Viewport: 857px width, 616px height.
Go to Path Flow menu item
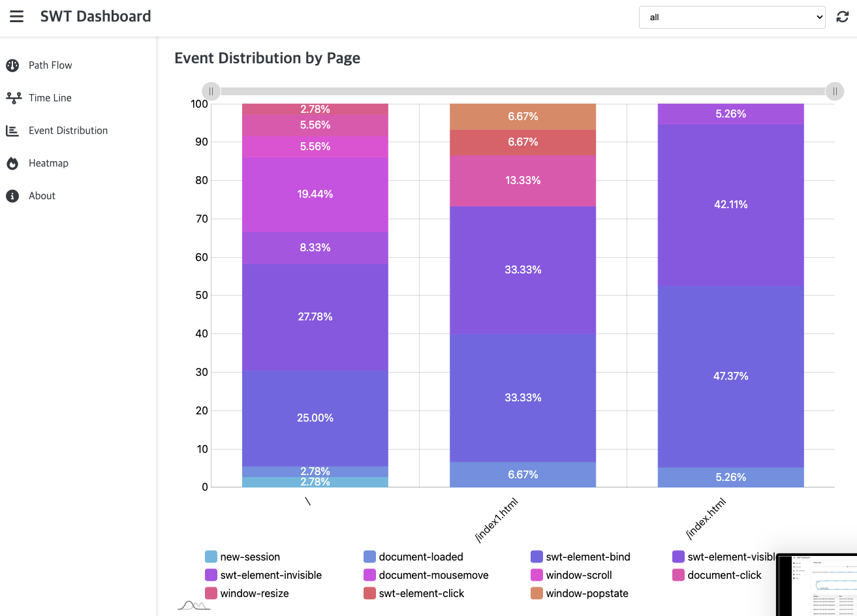coord(50,65)
